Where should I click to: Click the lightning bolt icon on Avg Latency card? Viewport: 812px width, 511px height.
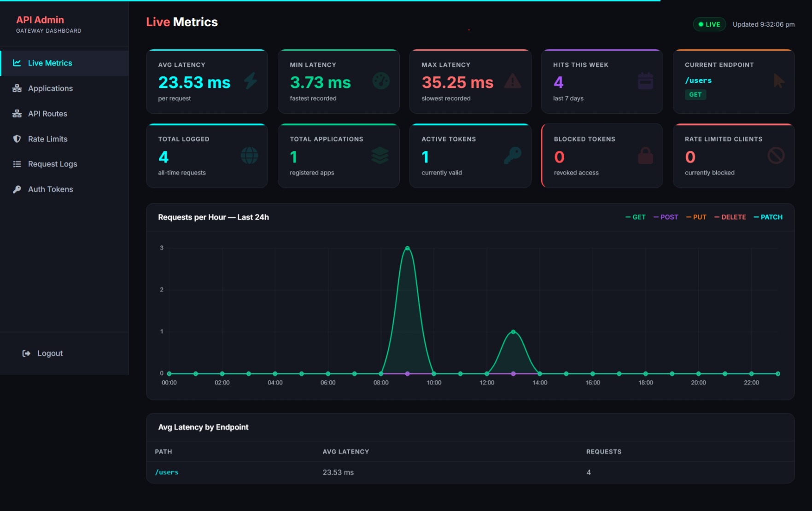click(251, 81)
